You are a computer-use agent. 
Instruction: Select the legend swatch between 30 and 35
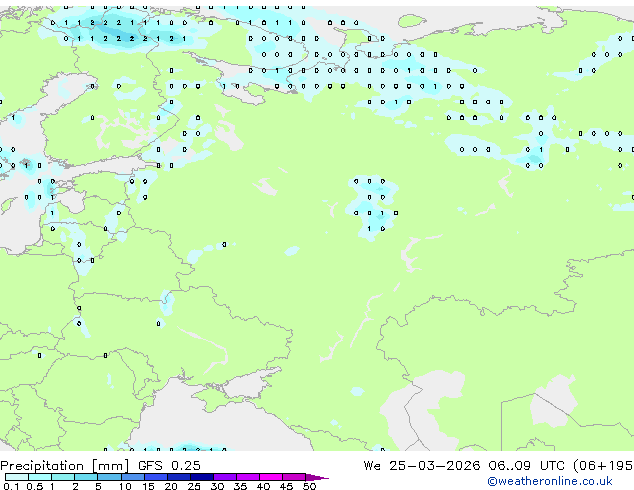(x=225, y=477)
